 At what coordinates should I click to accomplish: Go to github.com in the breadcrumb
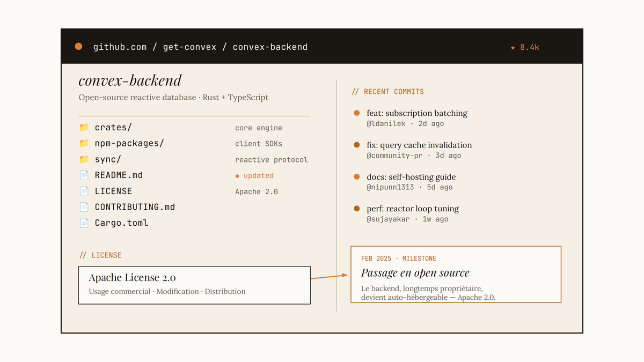point(120,47)
